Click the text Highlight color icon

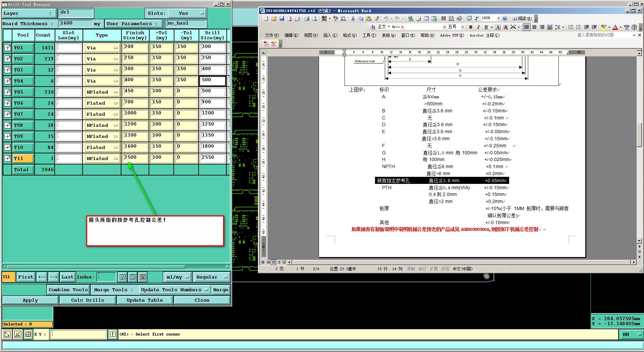click(x=603, y=27)
